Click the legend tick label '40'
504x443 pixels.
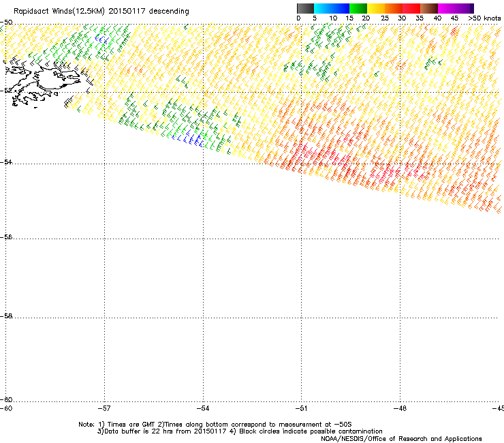tap(437, 18)
